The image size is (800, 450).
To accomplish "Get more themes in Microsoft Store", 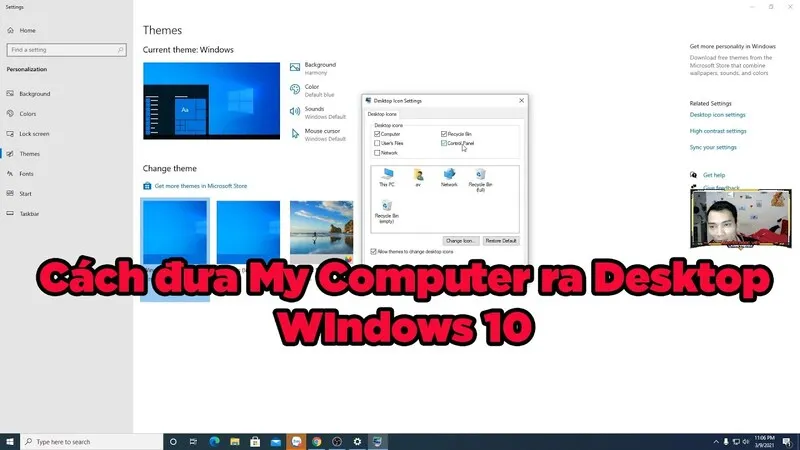I will [x=195, y=186].
